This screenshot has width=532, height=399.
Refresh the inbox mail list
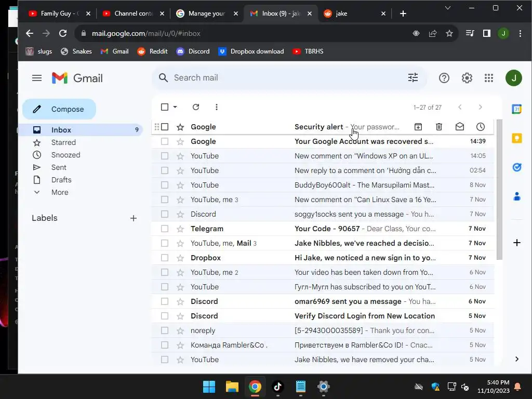coord(196,107)
